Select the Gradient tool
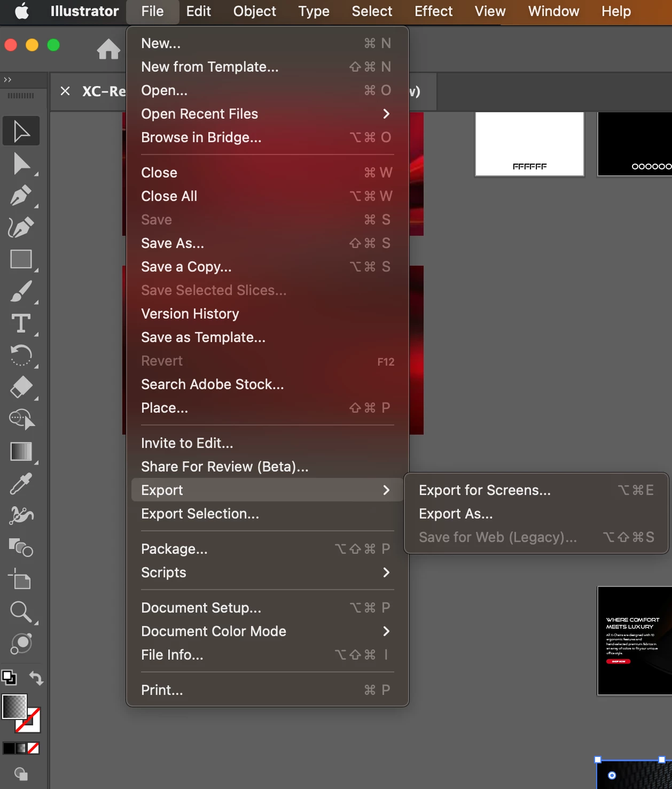 tap(21, 452)
